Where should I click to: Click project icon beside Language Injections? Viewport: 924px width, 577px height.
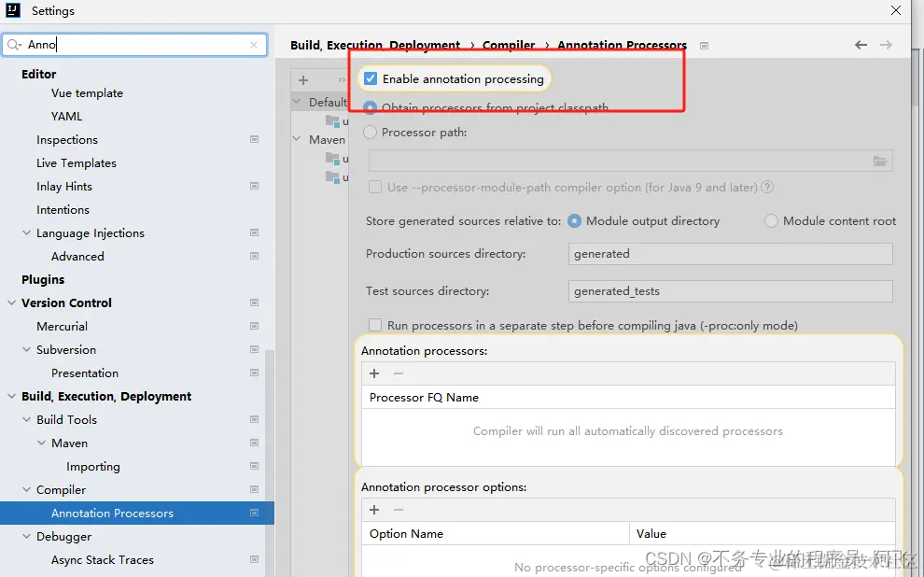point(255,232)
